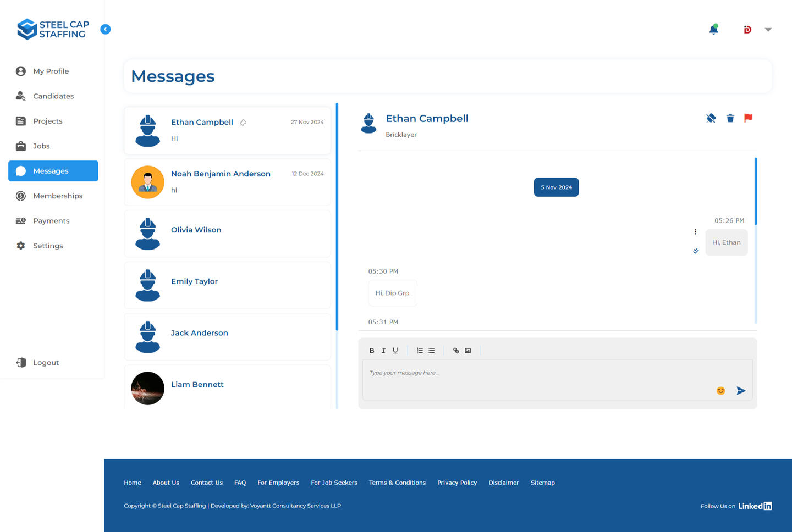Unpin the conversation with the pin icon

(x=711, y=118)
